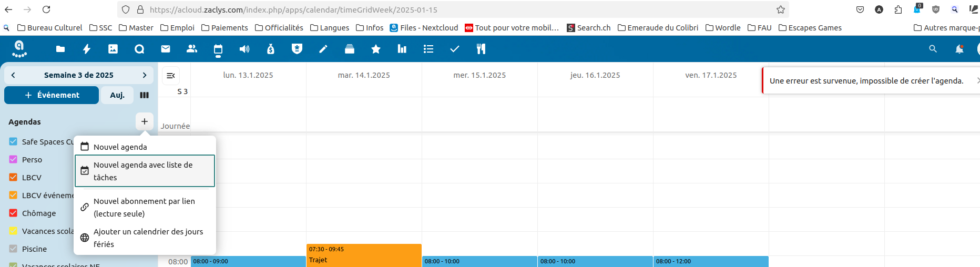
Task: Go to next week chevron
Action: (x=145, y=75)
